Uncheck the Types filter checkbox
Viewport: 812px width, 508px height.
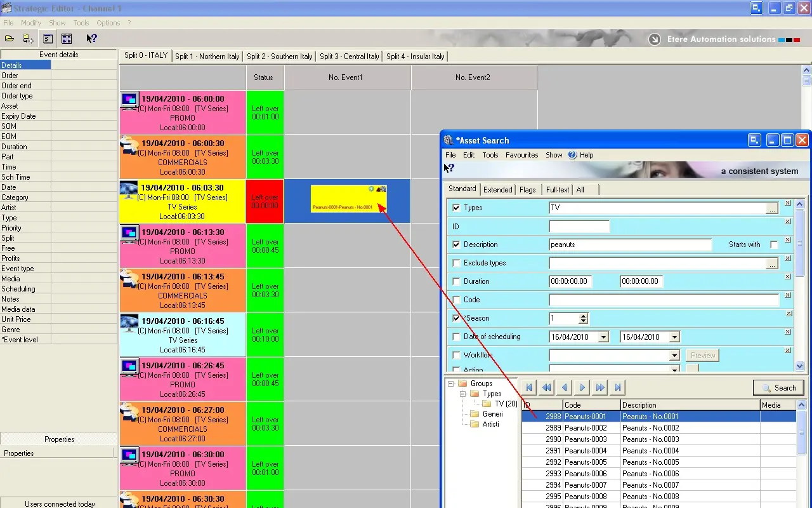(x=456, y=208)
